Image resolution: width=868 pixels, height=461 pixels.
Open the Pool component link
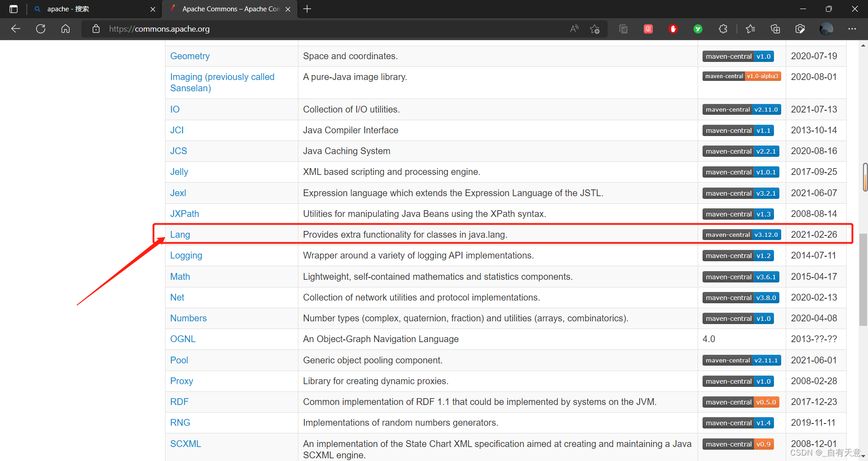click(179, 360)
